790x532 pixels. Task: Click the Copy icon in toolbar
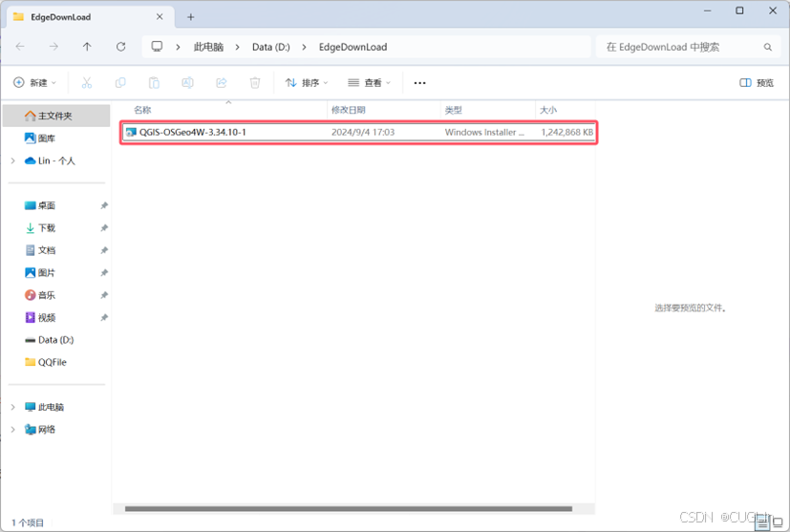click(120, 83)
